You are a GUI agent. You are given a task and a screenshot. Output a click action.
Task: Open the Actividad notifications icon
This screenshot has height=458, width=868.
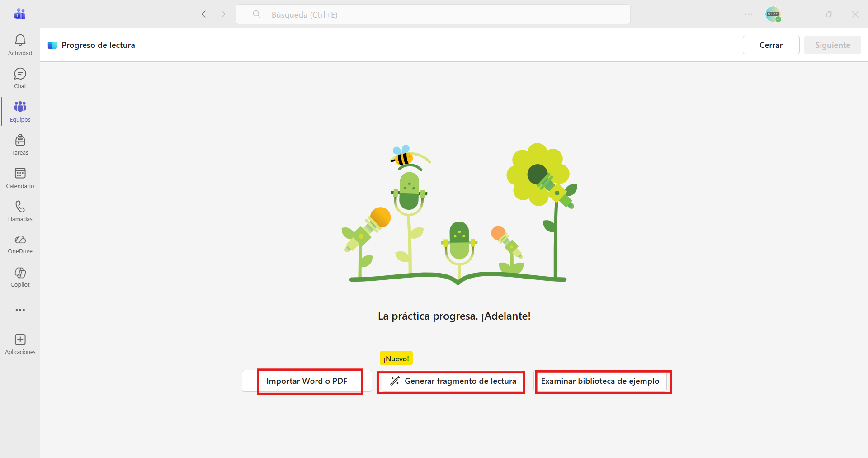[20, 45]
